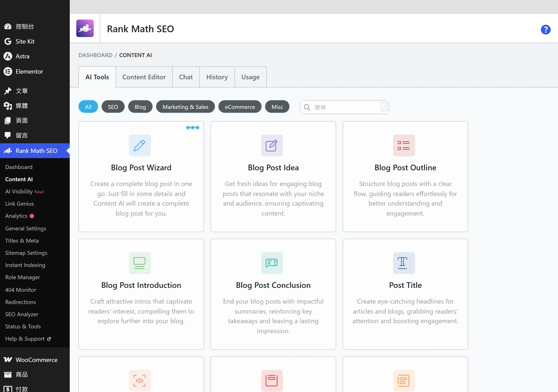Image resolution: width=558 pixels, height=392 pixels.
Task: Open Rank Math SEO sidebar menu
Action: (35, 150)
